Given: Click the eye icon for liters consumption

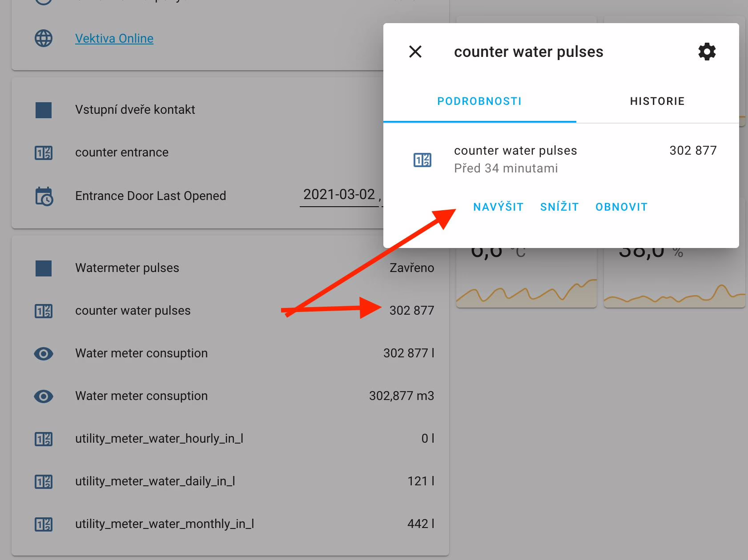Looking at the screenshot, I should (x=44, y=354).
